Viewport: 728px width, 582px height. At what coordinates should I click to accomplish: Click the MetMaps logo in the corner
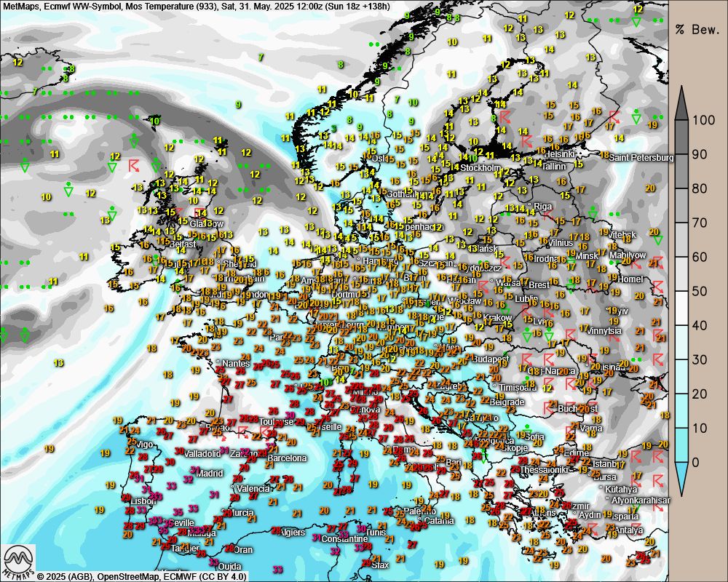click(18, 562)
